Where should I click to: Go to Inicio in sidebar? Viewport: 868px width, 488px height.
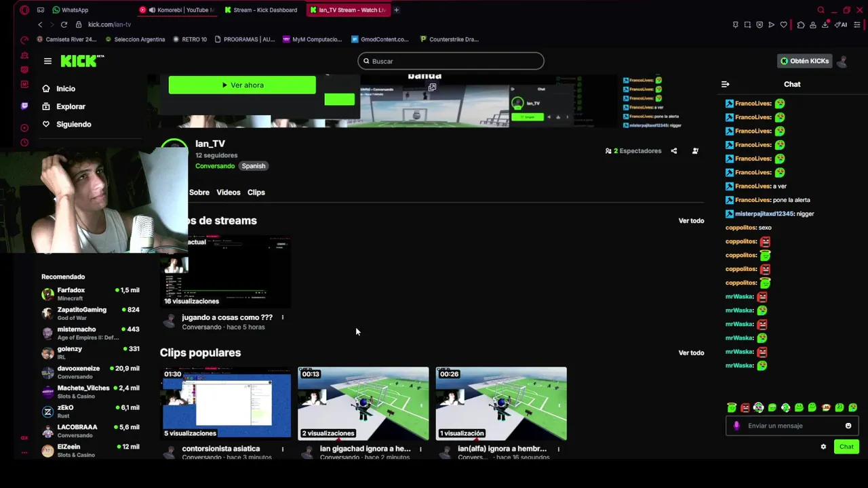pos(58,89)
